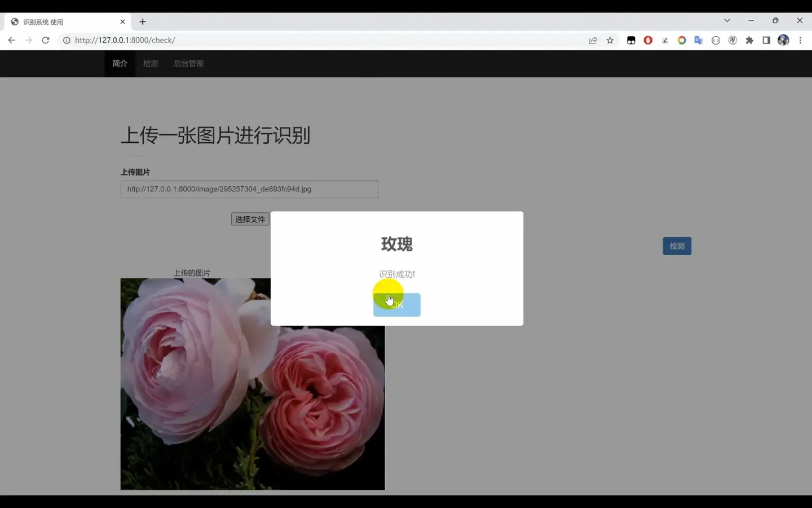This screenshot has height=508, width=812.
Task: Switch to the 检测 nav item
Action: (150, 63)
